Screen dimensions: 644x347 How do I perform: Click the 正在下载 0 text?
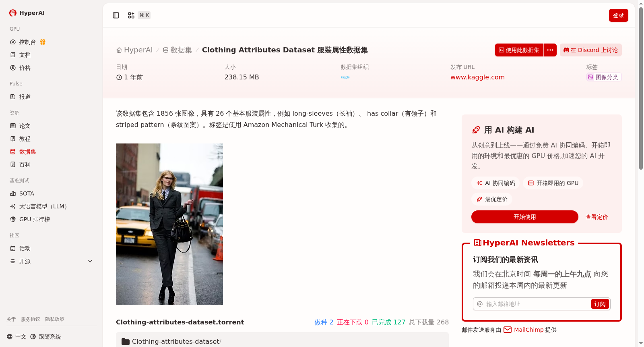coord(353,322)
